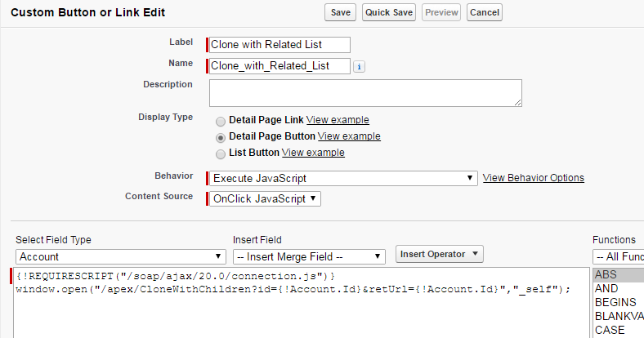Click the Insert Operator button

point(440,254)
